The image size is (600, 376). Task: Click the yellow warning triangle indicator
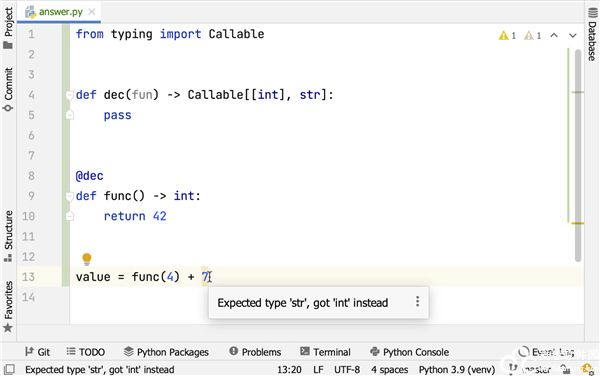click(503, 36)
